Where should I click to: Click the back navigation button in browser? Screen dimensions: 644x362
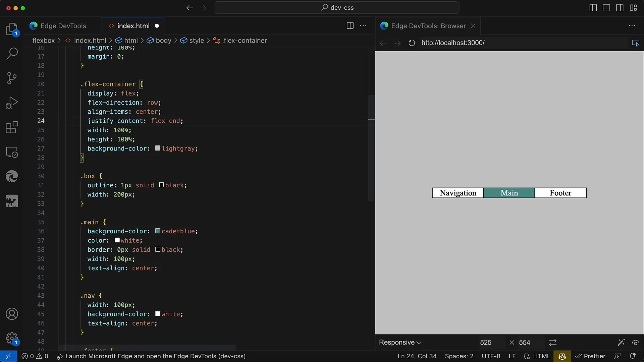(x=383, y=43)
